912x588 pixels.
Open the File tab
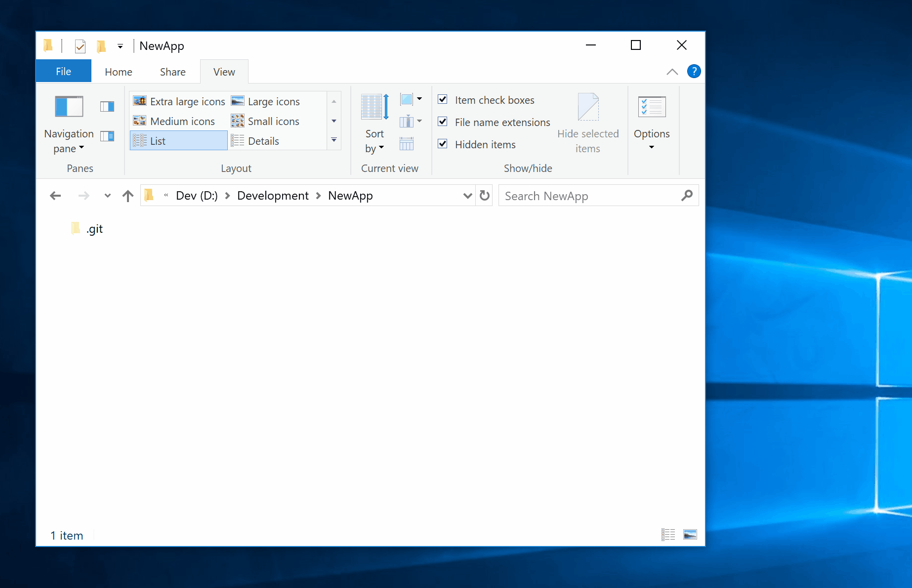tap(63, 72)
